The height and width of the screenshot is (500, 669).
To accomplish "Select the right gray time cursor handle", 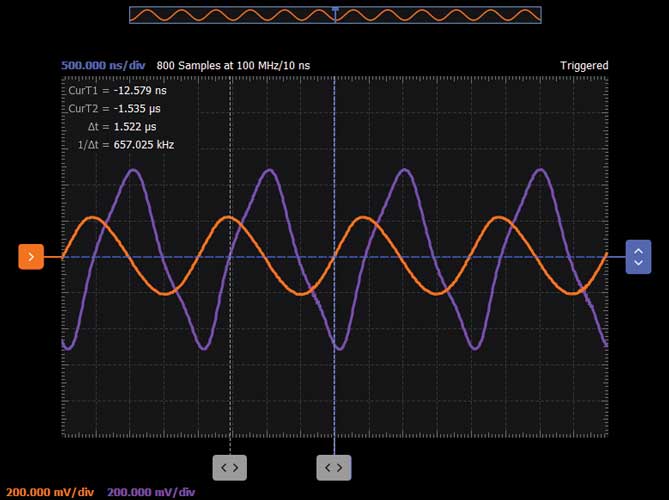I will point(334,467).
